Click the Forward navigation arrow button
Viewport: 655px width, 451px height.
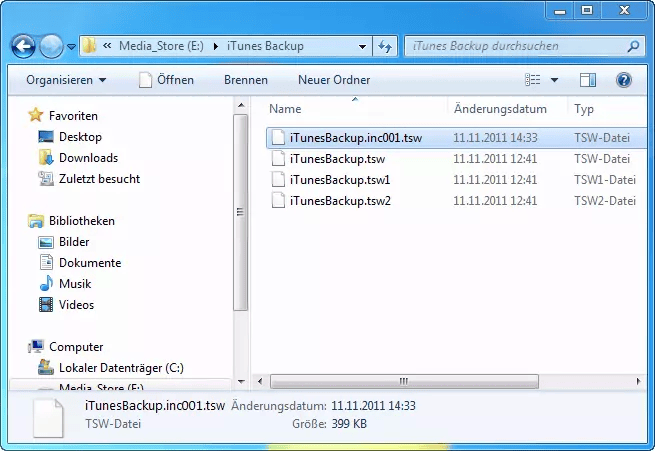(51, 46)
